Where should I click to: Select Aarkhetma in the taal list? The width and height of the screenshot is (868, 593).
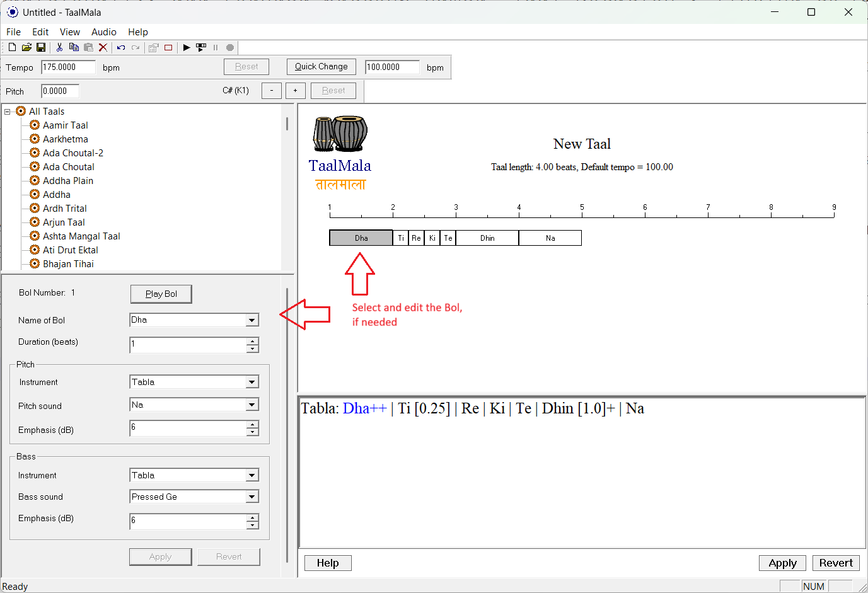pyautogui.click(x=65, y=139)
